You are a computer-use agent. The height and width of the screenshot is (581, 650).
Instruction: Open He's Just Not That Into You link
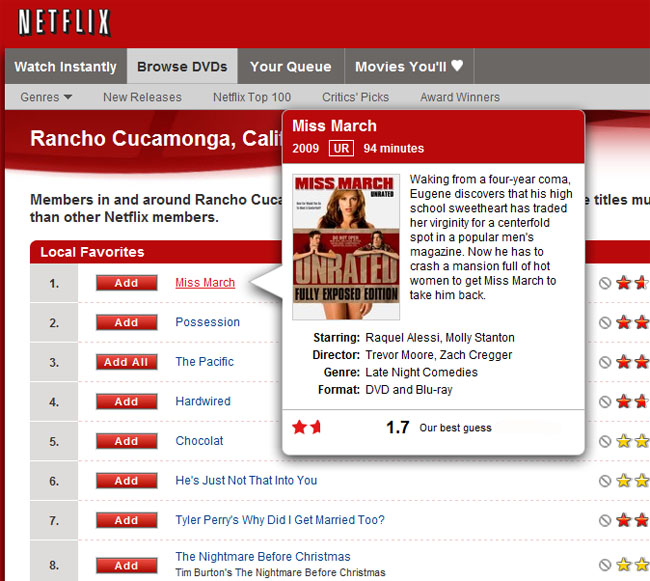pyautogui.click(x=246, y=480)
